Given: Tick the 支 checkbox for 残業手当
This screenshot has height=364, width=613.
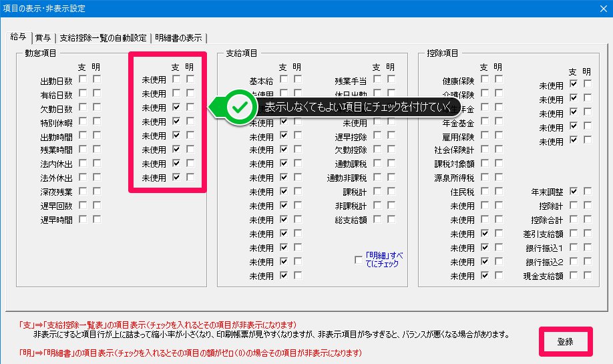Looking at the screenshot, I should (377, 80).
